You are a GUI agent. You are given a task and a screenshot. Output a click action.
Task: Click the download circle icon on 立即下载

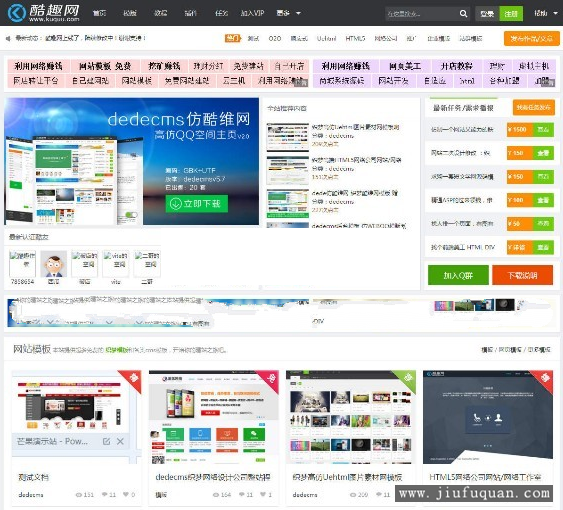point(176,204)
